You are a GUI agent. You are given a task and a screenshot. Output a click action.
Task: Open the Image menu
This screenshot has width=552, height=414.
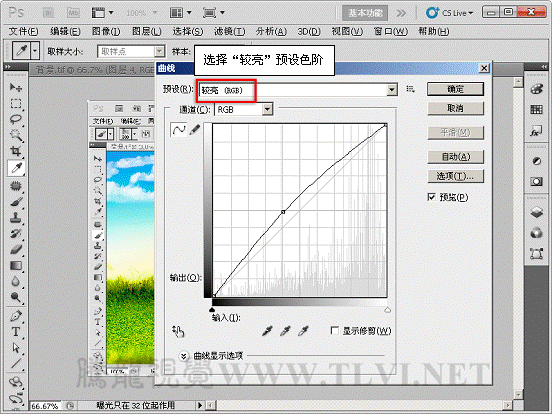coord(106,31)
